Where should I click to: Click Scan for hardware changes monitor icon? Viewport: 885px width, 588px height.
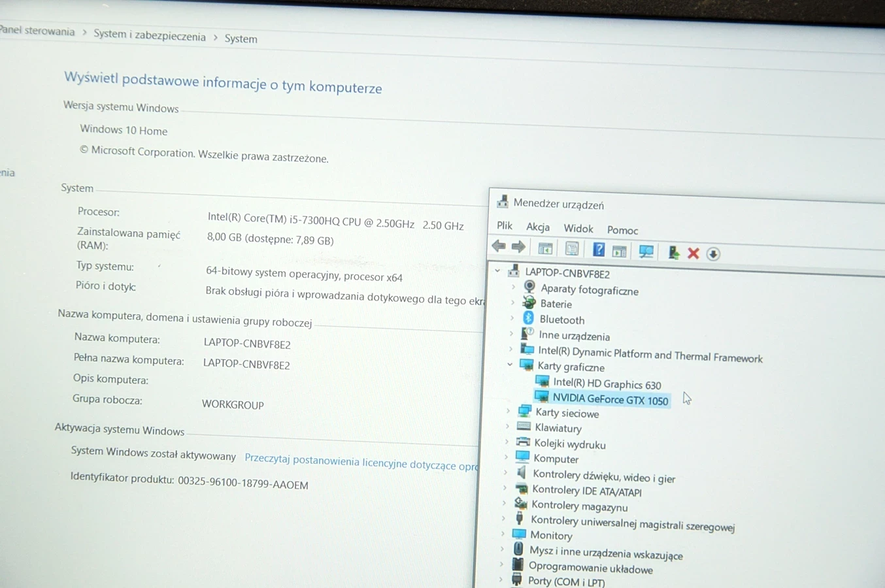click(646, 252)
